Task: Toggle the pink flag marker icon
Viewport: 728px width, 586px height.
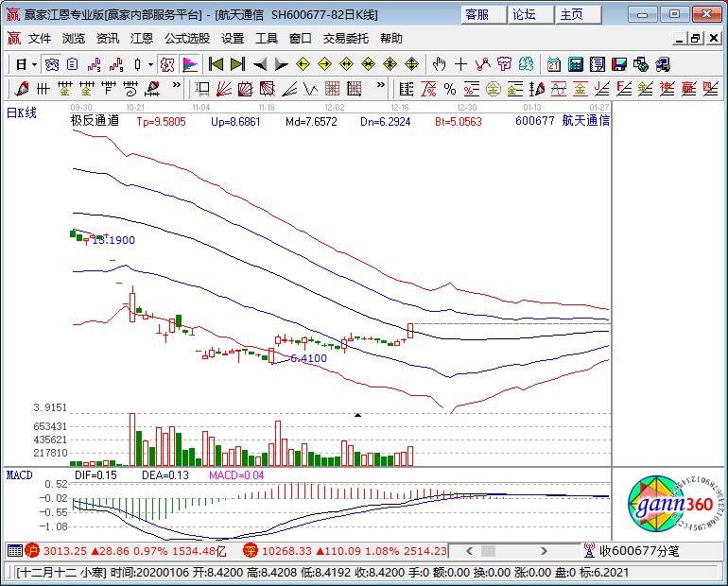Action: (x=190, y=64)
